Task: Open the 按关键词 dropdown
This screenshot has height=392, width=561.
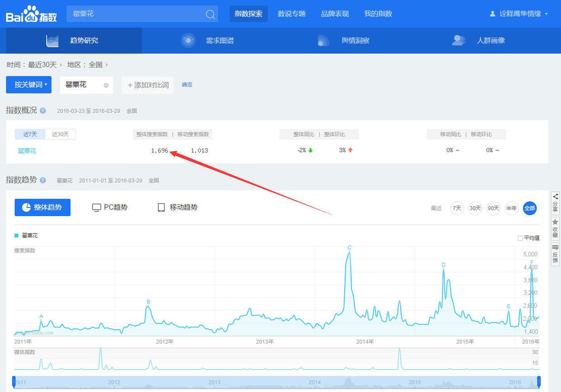Action: (29, 85)
